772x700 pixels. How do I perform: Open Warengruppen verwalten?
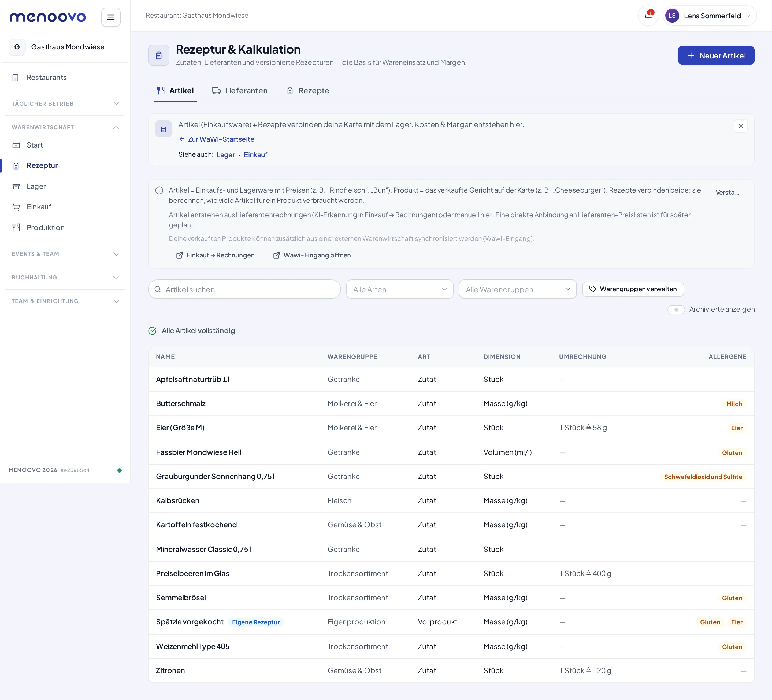click(x=633, y=289)
